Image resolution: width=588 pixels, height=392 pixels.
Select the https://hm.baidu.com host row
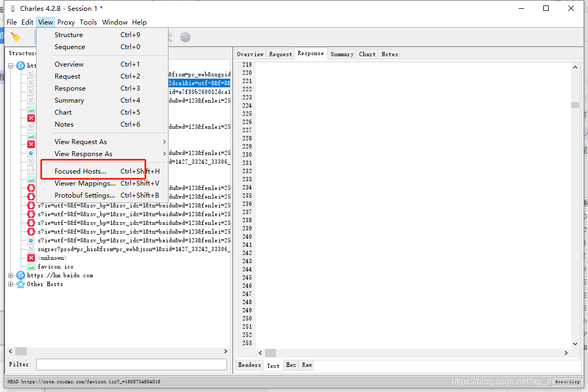click(x=60, y=275)
